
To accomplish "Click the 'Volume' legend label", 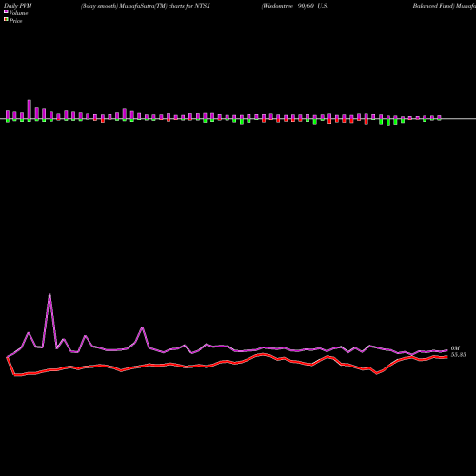I will point(18,13).
